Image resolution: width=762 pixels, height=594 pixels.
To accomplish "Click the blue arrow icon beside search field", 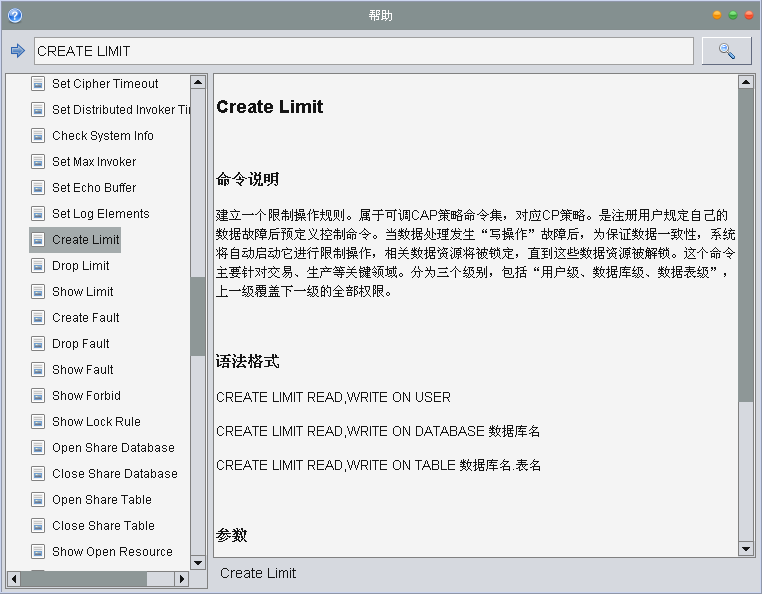I will click(17, 51).
